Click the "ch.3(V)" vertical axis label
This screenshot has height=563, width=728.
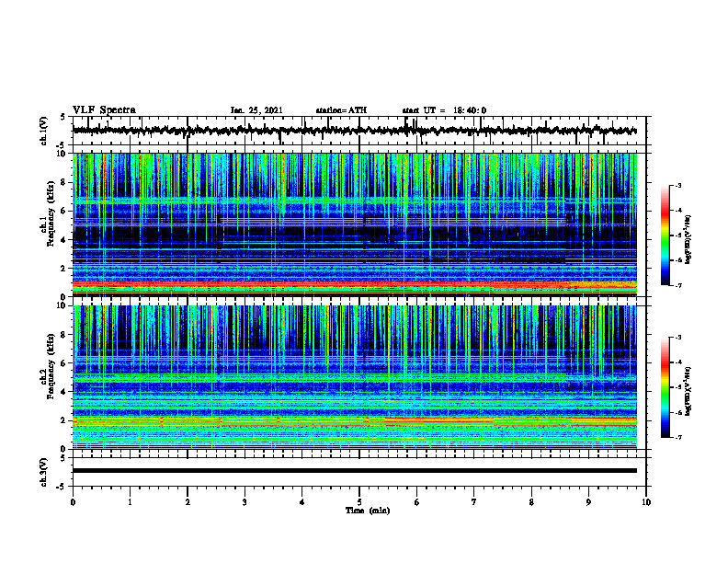pos(43,472)
